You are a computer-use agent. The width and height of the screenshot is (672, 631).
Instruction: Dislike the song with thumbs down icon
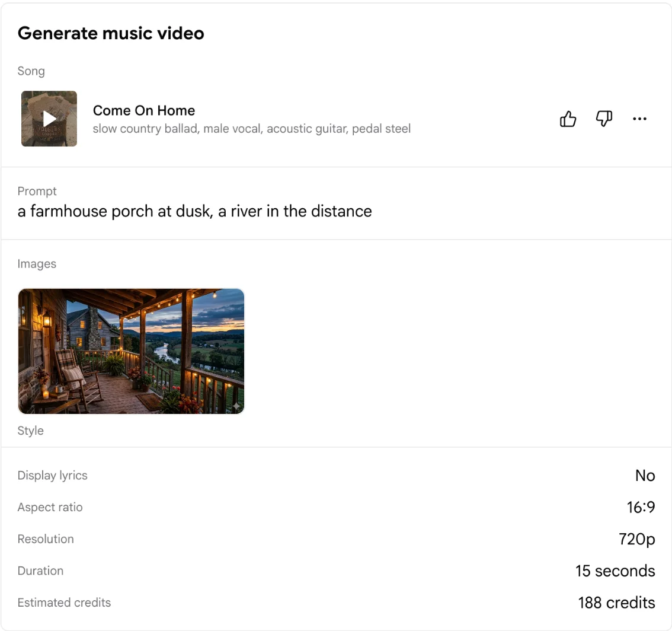[604, 119]
